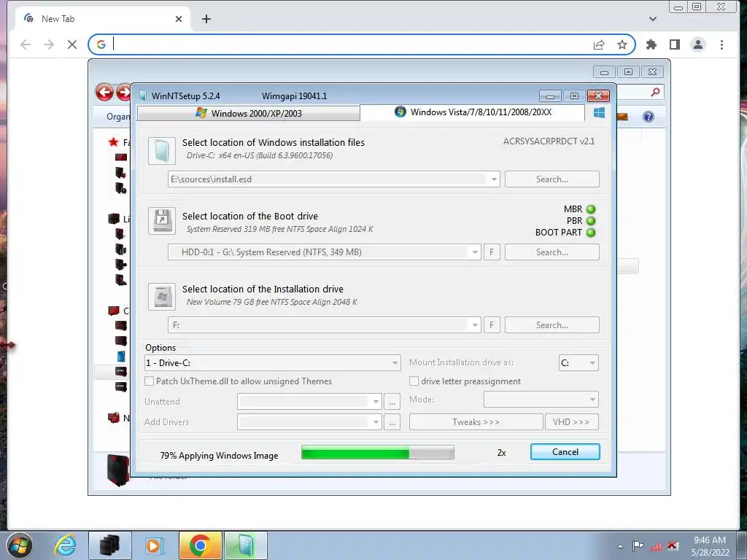This screenshot has width=747, height=560.
Task: Click the PBR green status indicator
Action: coord(591,221)
